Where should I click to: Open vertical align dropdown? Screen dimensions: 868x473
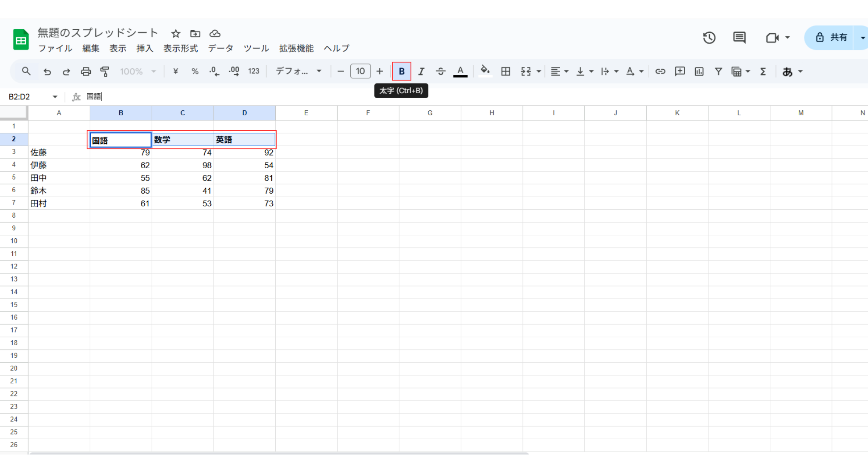click(585, 71)
